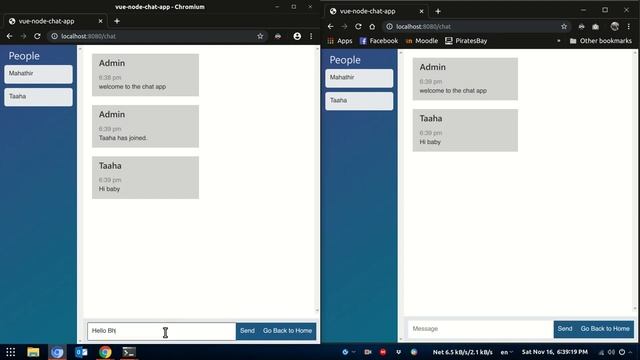Open Other bookmarks folder

pos(600,41)
